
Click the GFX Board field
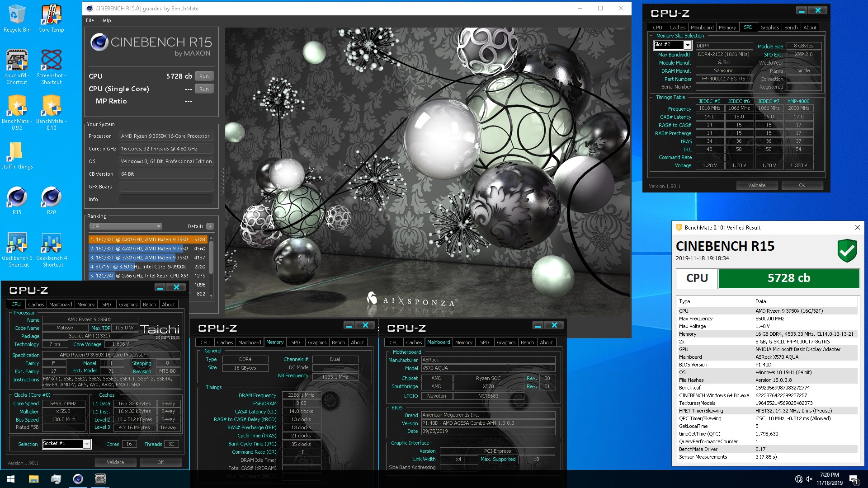point(166,187)
